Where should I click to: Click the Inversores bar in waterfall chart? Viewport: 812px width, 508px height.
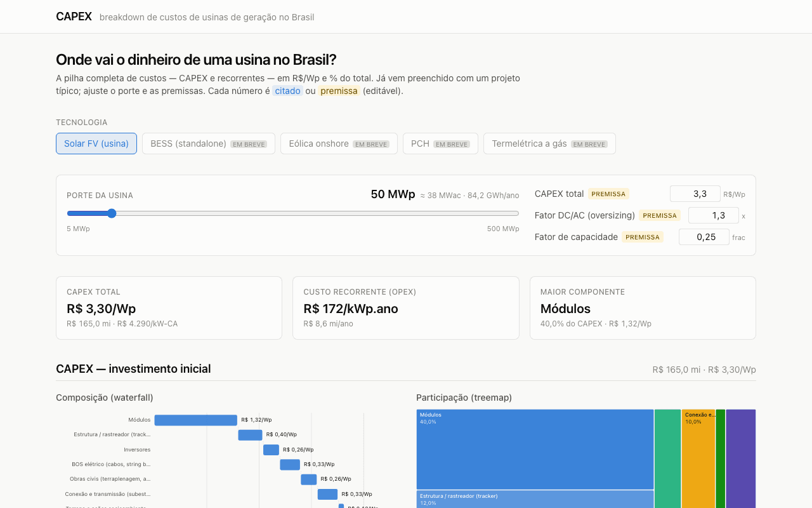pyautogui.click(x=271, y=450)
